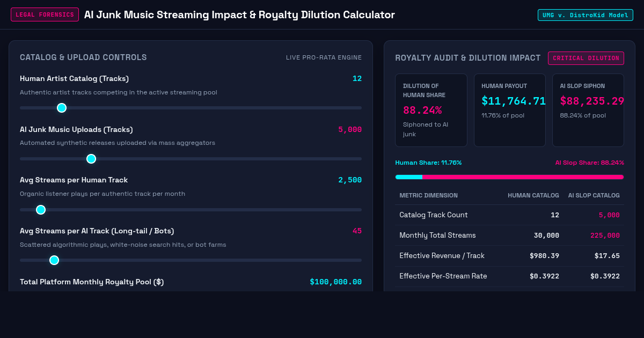644x338 pixels.
Task: Click the Siphoned to AI junk caption
Action: 426,129
